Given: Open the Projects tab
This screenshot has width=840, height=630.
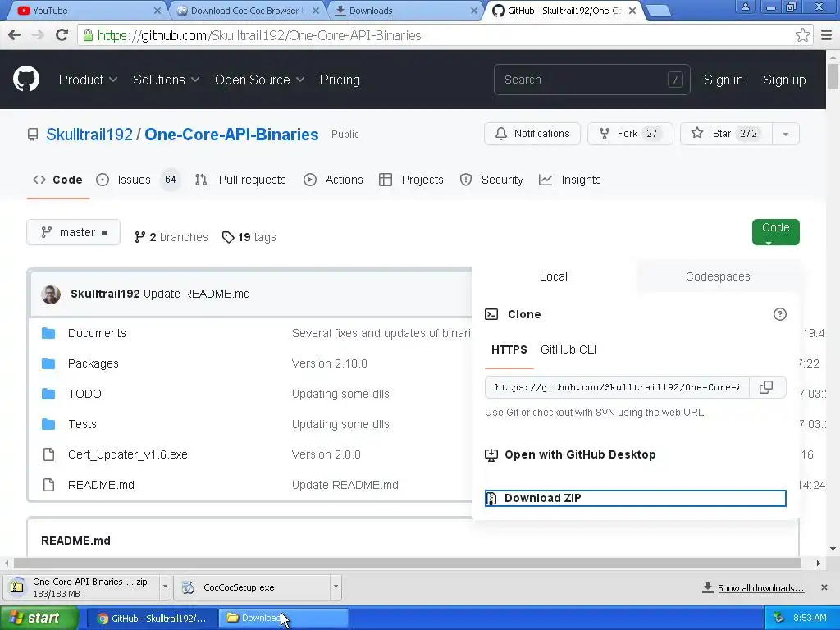Looking at the screenshot, I should [412, 180].
